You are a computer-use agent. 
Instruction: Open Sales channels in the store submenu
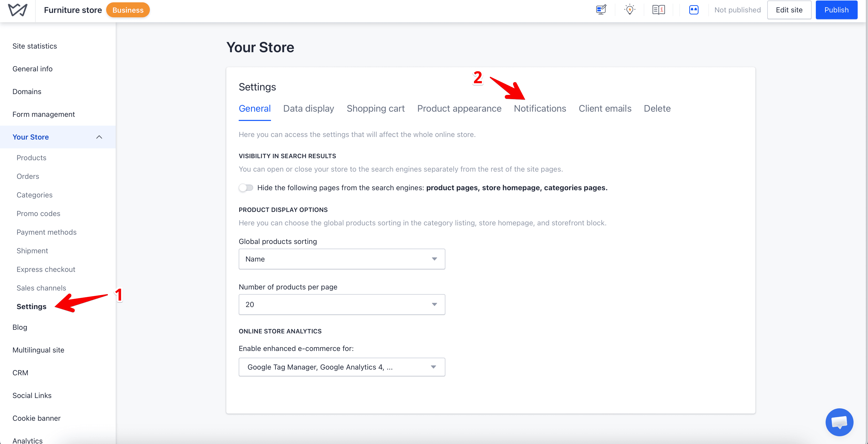(41, 288)
